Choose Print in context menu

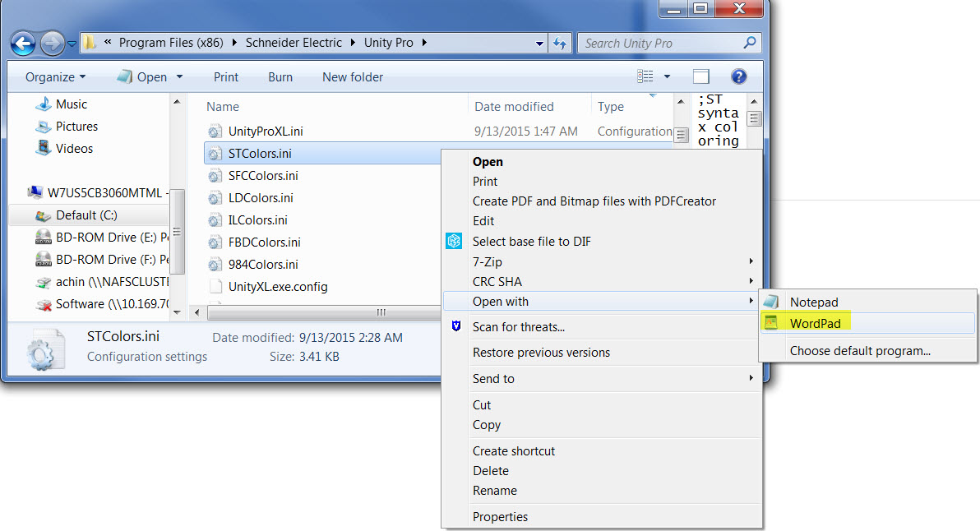click(485, 181)
